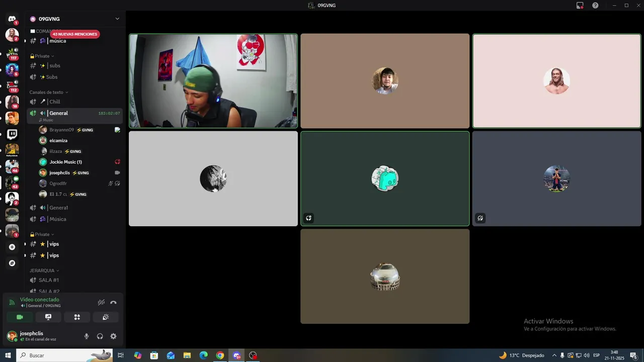
Task: Open the Windows notification center icon
Action: coord(634,355)
